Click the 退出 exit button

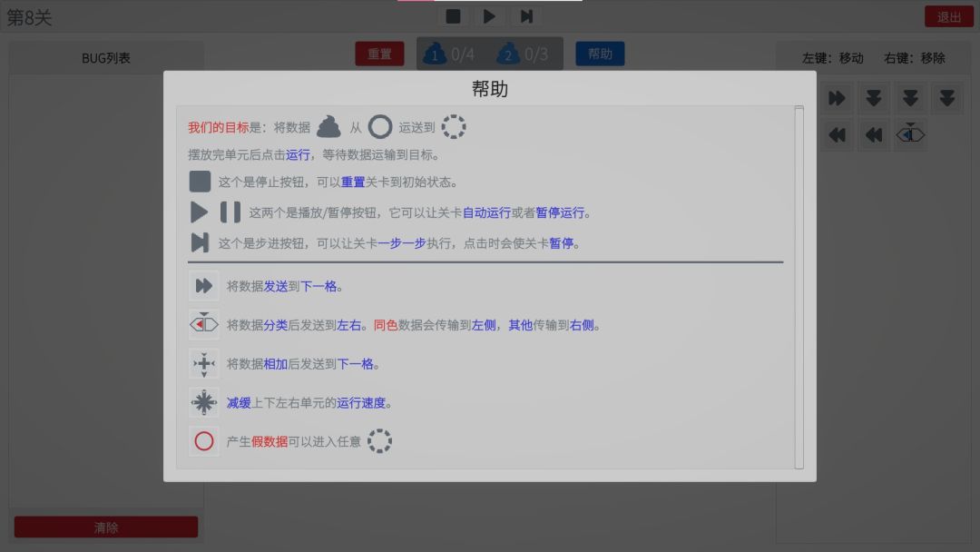point(948,15)
